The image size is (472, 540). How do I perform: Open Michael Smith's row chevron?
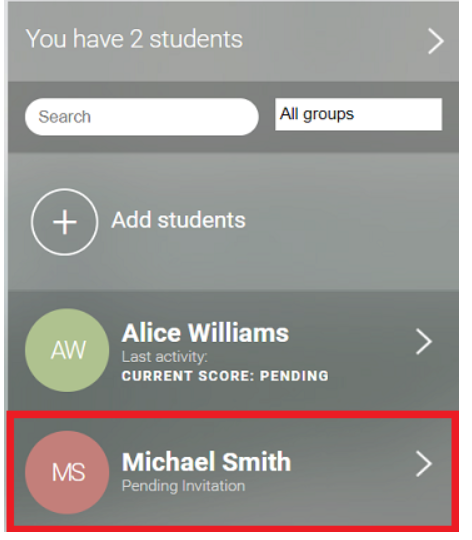pyautogui.click(x=424, y=464)
